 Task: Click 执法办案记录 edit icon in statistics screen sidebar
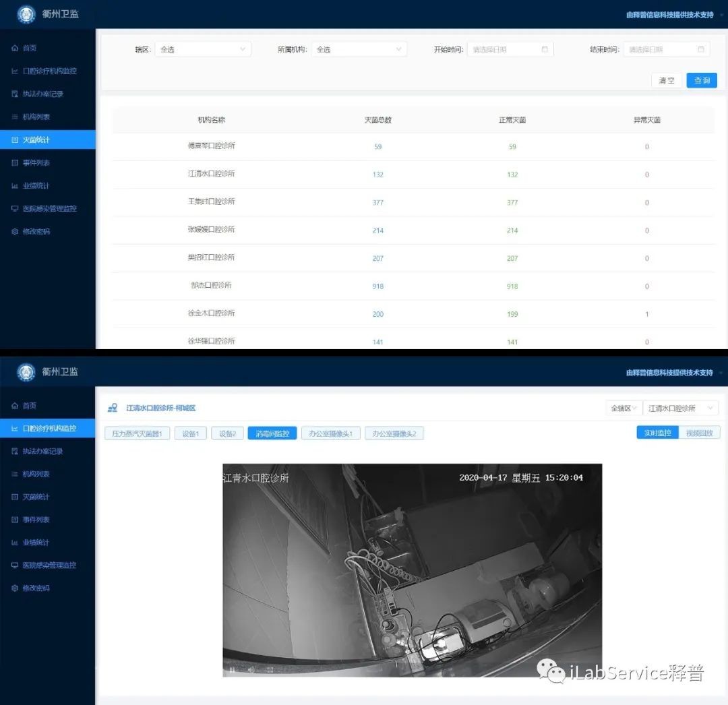(15, 94)
